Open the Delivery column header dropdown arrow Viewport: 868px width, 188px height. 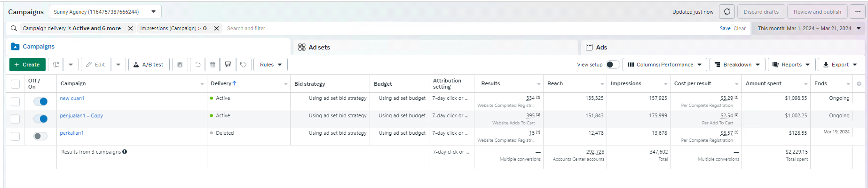(x=286, y=84)
